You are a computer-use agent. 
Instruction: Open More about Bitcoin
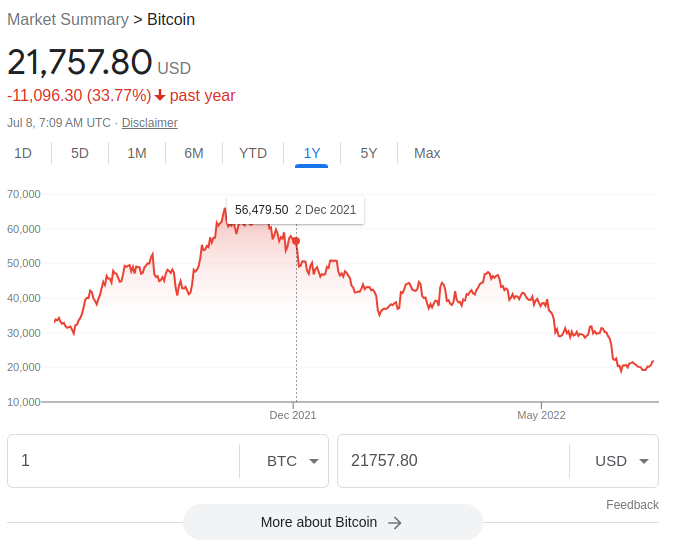point(320,522)
